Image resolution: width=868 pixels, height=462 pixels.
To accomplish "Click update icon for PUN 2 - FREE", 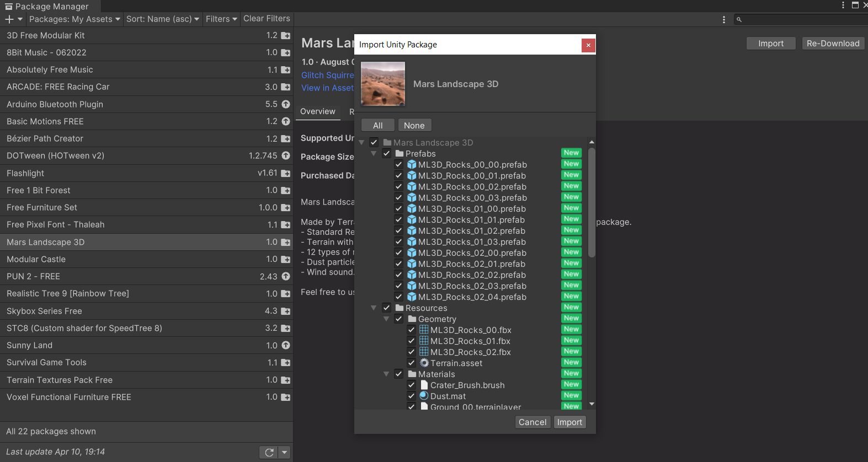I will [x=286, y=276].
